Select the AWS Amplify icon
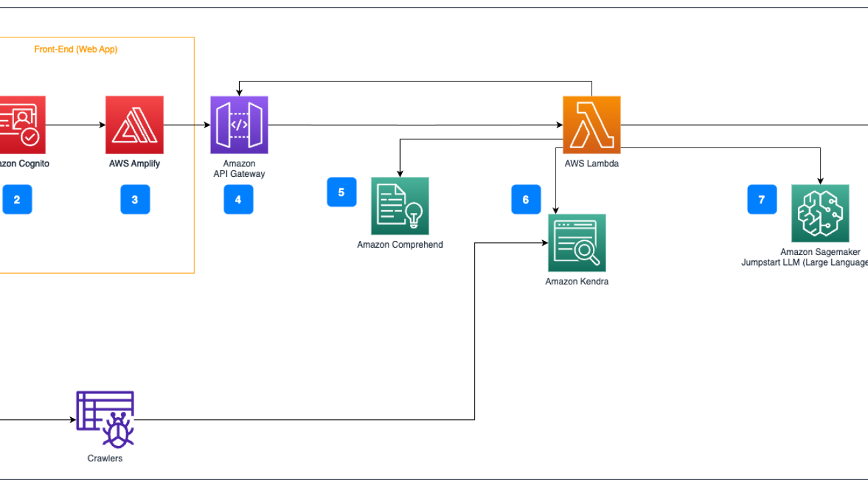 134,125
